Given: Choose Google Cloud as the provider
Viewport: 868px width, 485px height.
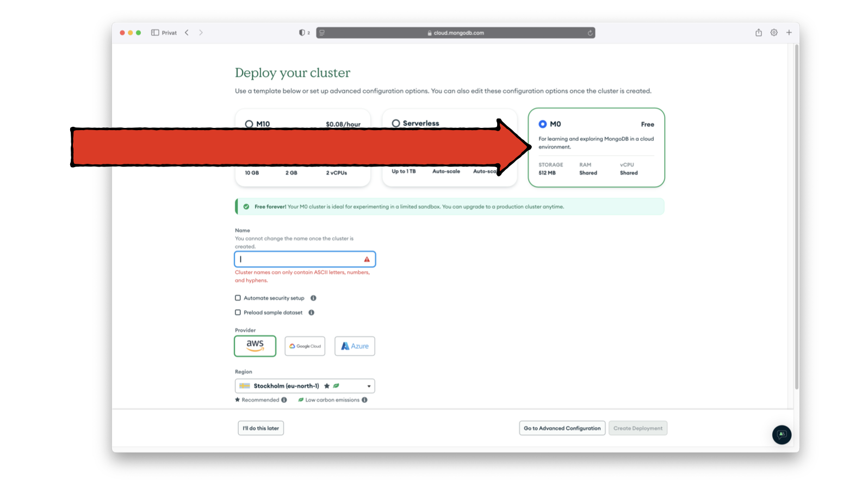Looking at the screenshot, I should 305,346.
